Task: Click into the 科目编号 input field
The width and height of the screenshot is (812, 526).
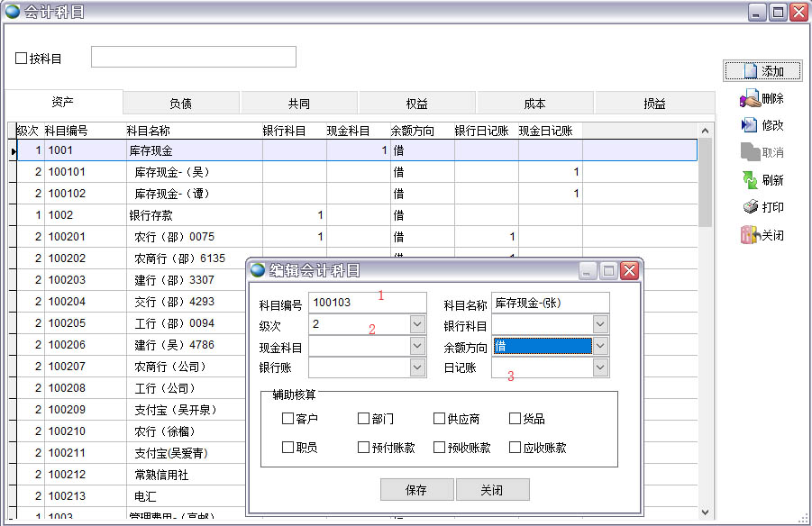Action: 367,303
